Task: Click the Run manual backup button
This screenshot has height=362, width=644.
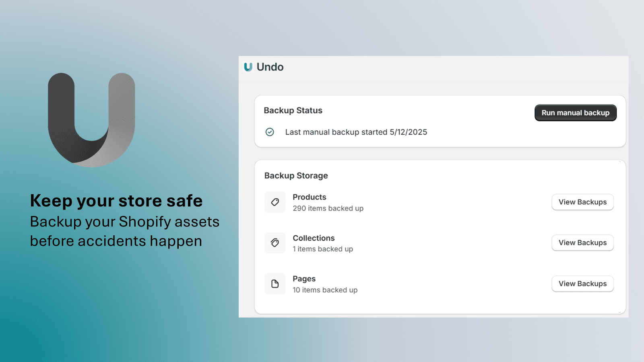Action: [x=575, y=113]
